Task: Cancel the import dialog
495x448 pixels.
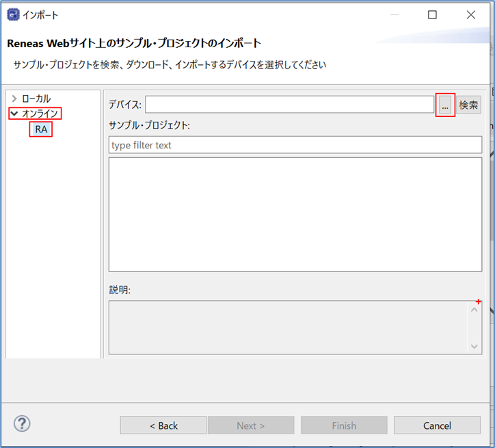Action: [x=438, y=425]
